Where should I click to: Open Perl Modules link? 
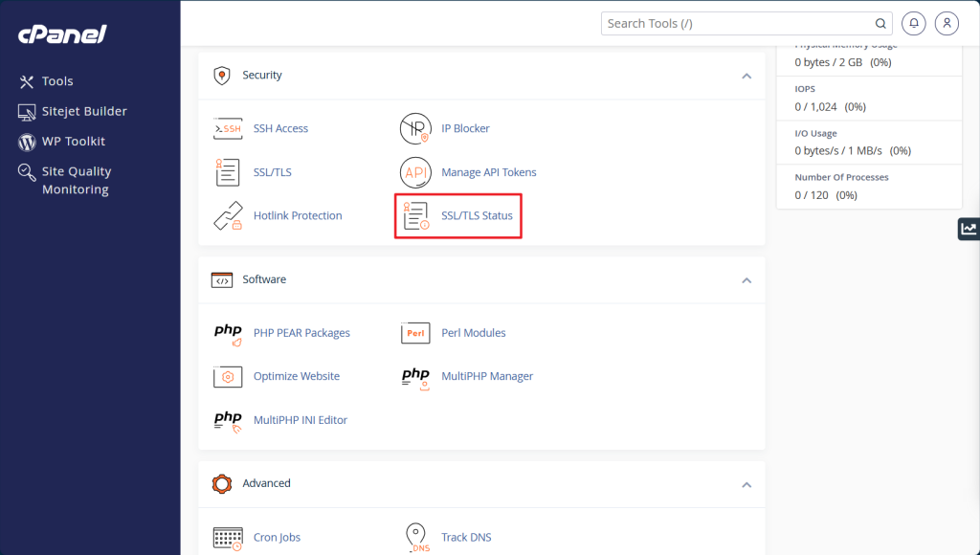[x=474, y=333]
